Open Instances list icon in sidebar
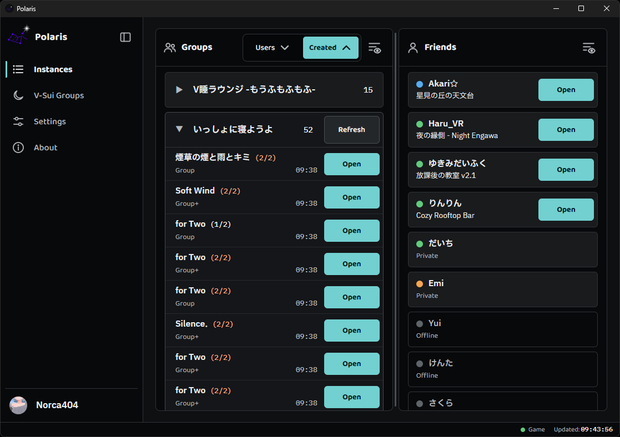 18,69
